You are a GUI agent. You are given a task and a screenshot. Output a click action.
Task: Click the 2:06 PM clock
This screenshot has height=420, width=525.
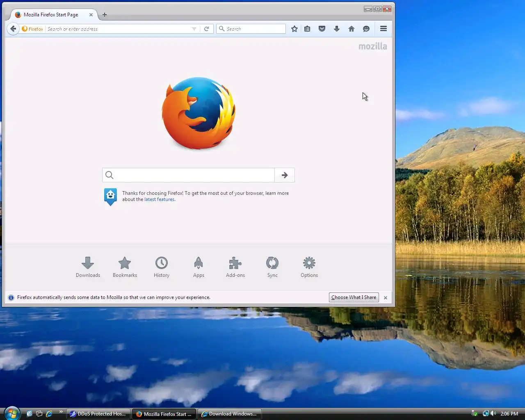click(x=509, y=414)
